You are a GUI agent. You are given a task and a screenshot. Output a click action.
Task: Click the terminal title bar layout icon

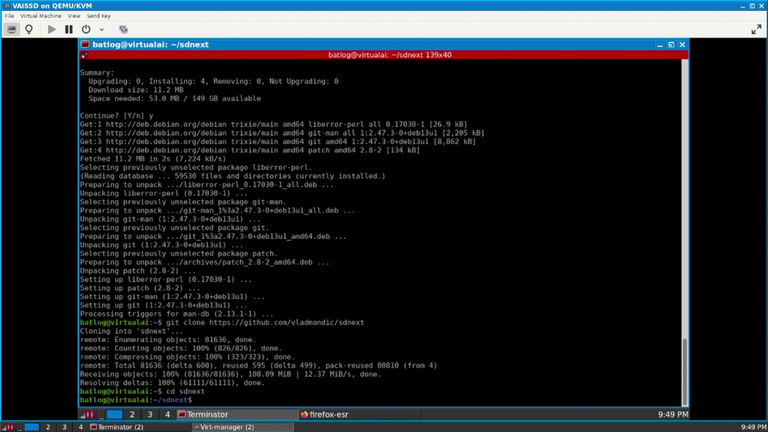tap(84, 55)
